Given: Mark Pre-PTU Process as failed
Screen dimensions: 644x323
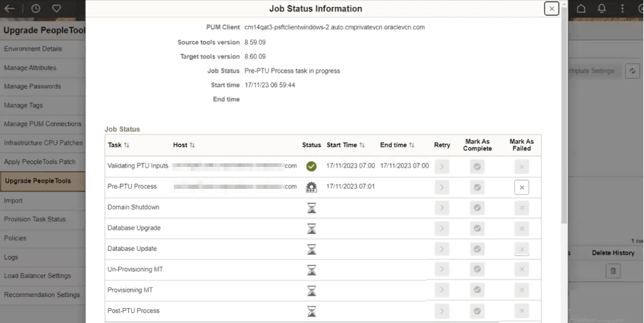Looking at the screenshot, I should click(521, 187).
